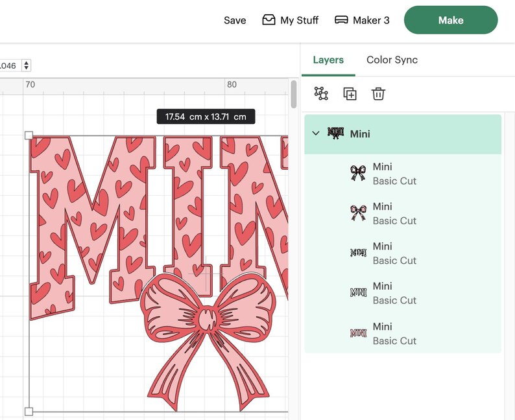
Task: Click the size value stepper arrows
Action: coord(27,65)
